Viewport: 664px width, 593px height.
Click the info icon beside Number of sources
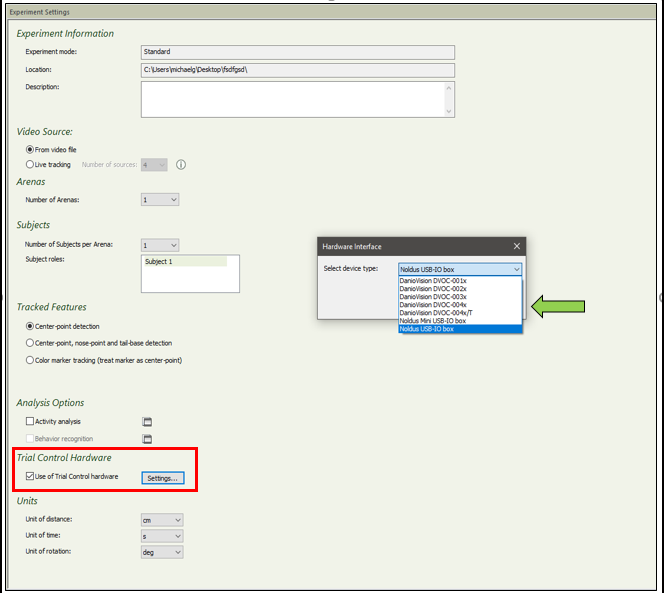[x=181, y=165]
